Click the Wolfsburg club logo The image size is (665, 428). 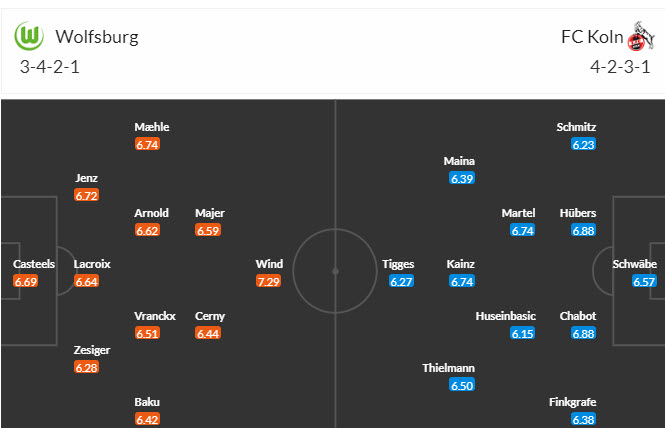point(32,37)
